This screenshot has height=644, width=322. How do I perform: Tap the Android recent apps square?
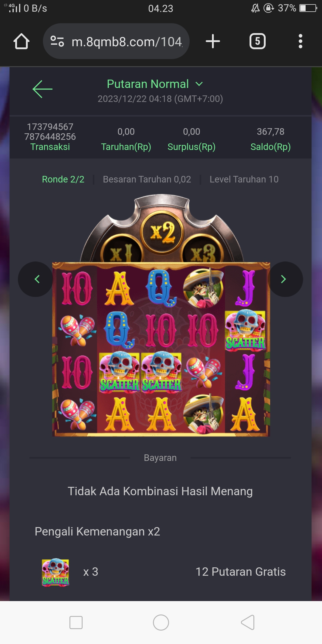click(76, 623)
